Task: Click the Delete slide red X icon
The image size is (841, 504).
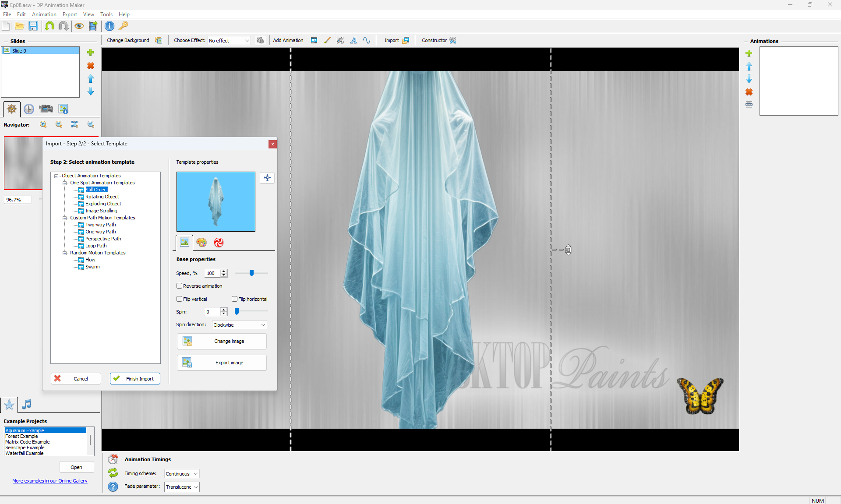Action: click(x=91, y=66)
